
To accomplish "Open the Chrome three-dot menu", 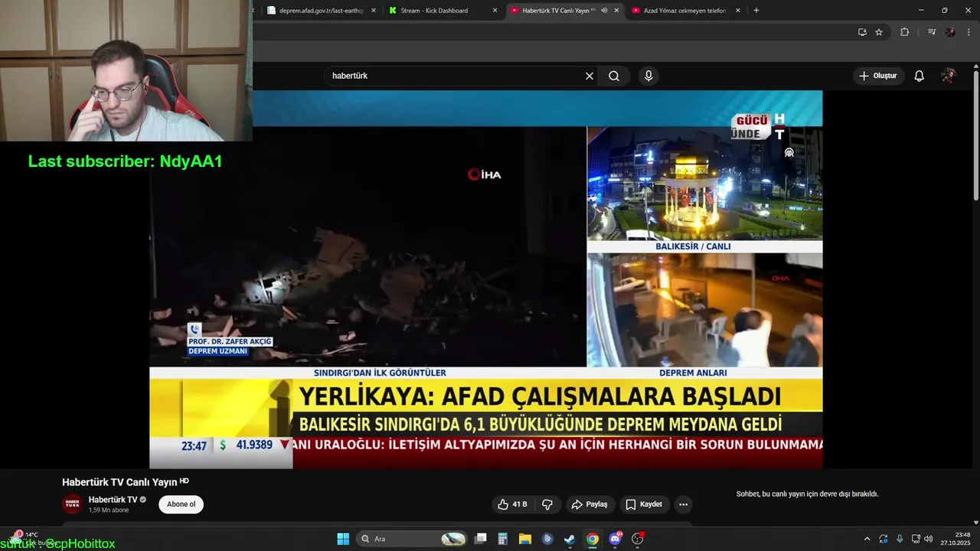I will coord(969,32).
